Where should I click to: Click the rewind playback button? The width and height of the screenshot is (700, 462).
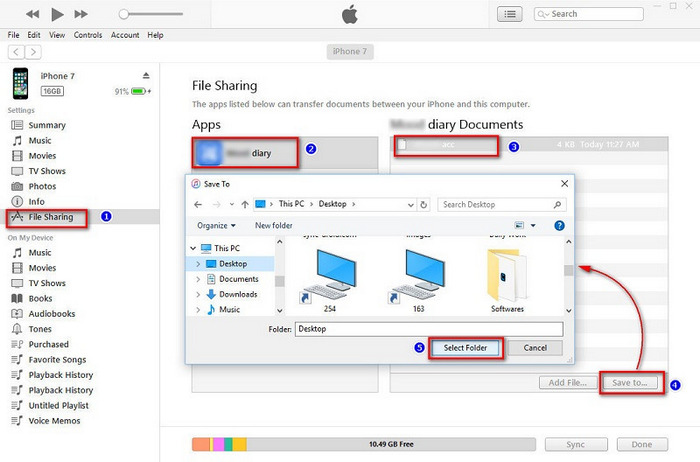click(x=32, y=14)
